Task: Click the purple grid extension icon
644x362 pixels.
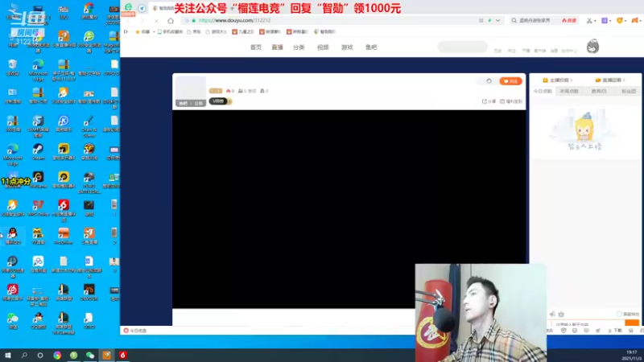Action: pos(605,21)
